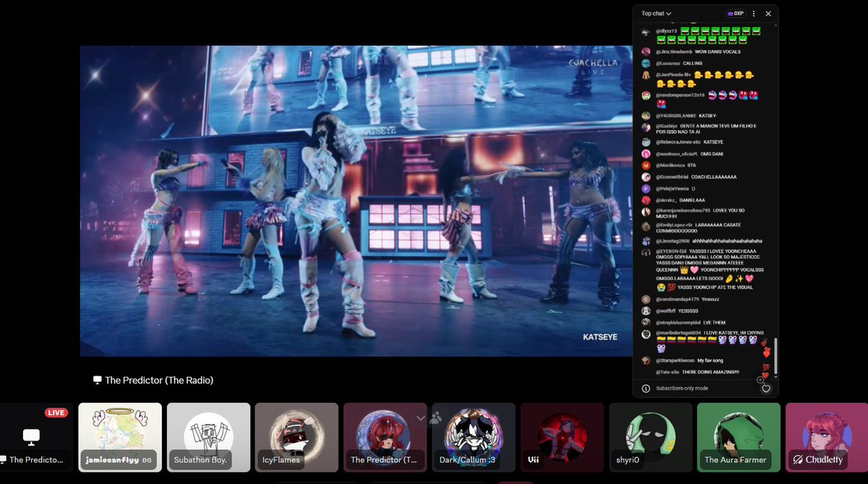Click the 'Subscribers-only mode' label
This screenshot has width=868, height=484.
click(x=681, y=389)
